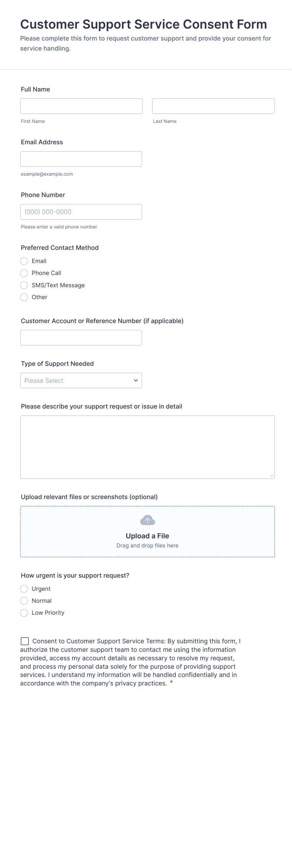Focus the Email Address field
Screen dimensions: 292x868
(x=81, y=159)
